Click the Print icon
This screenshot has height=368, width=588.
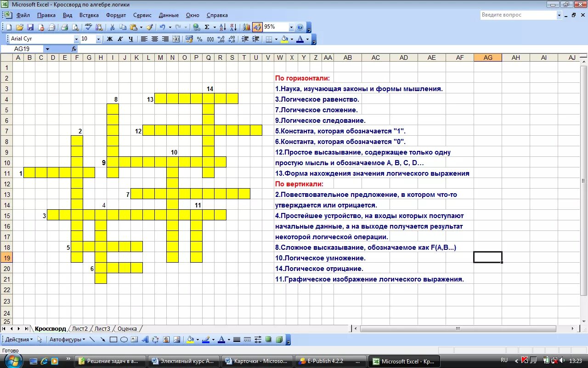coord(65,27)
